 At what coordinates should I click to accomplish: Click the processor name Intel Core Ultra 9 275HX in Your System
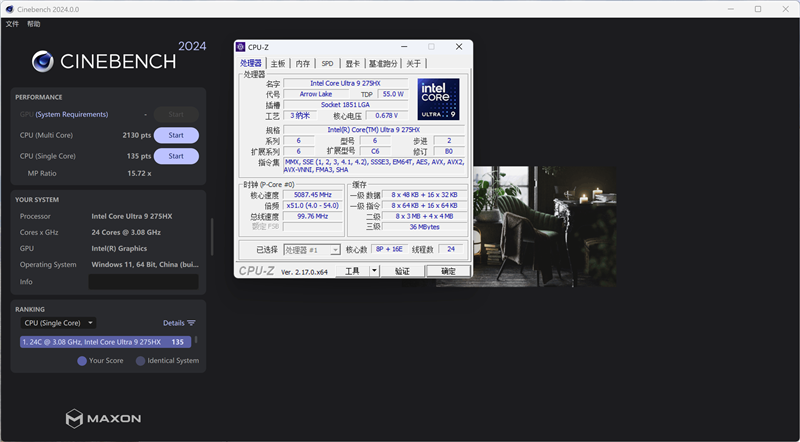pyautogui.click(x=132, y=216)
